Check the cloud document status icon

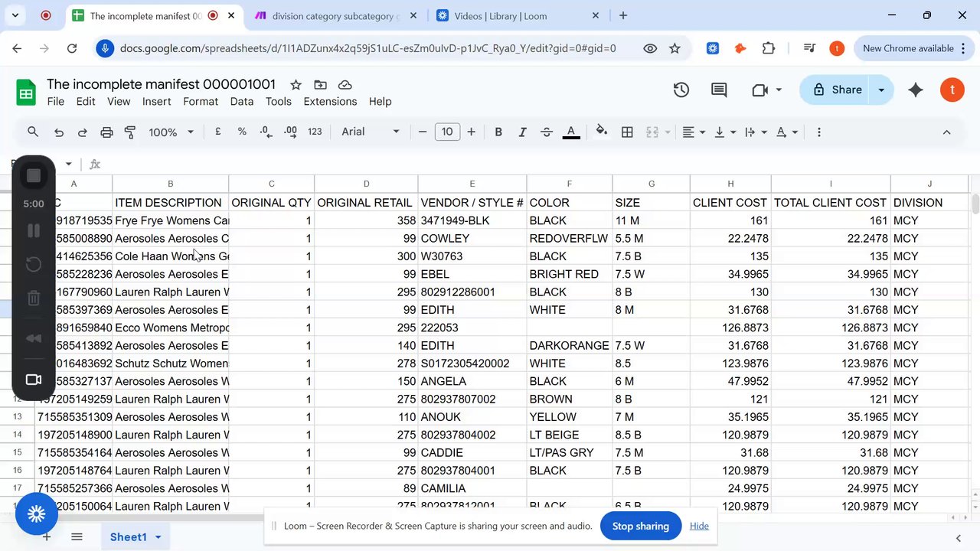point(345,84)
